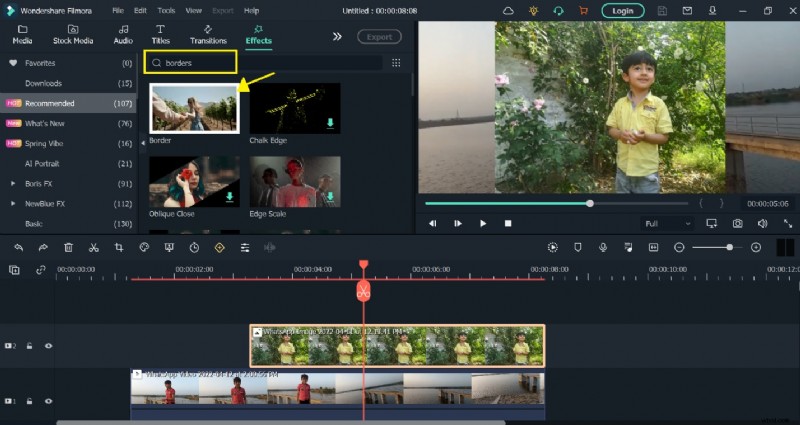Open fullscreen preview with monitor icon
Viewport: 800px width, 425px height.
pyautogui.click(x=712, y=223)
